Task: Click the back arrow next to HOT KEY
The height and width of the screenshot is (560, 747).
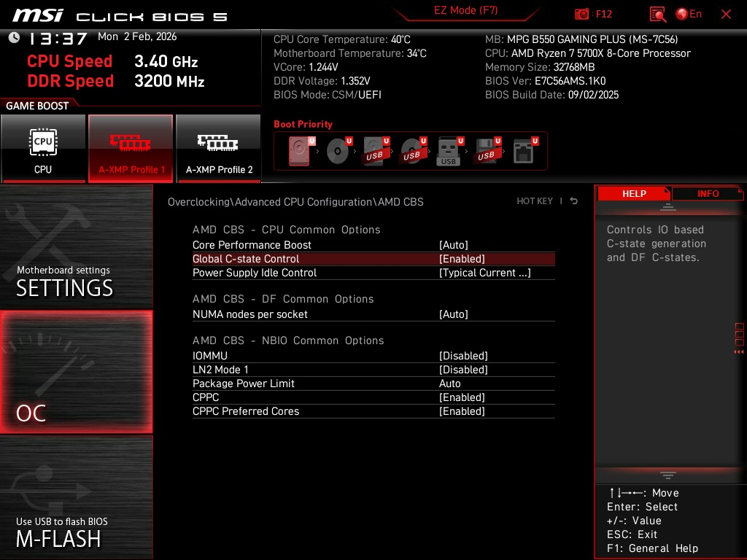Action: pyautogui.click(x=573, y=201)
